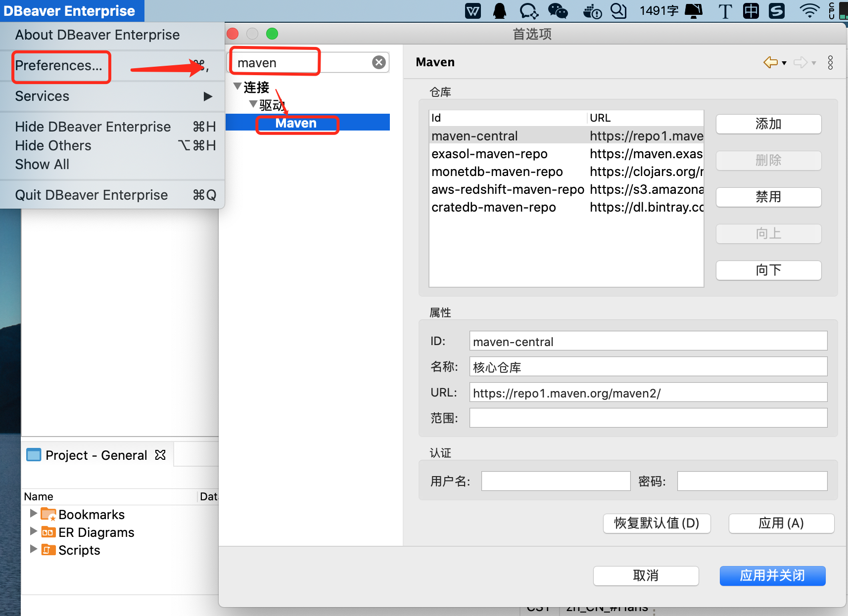This screenshot has width=848, height=616.
Task: Click 恢复默认值 (D) button
Action: pyautogui.click(x=657, y=523)
